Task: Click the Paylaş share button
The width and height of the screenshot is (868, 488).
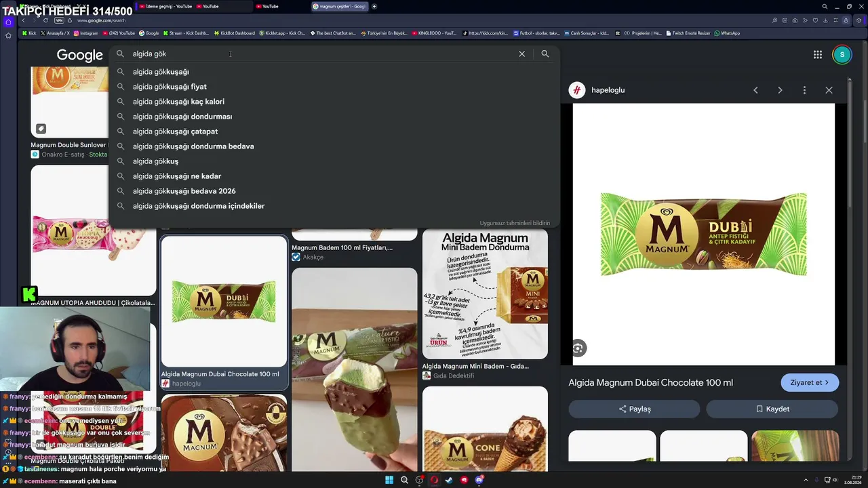Action: [634, 409]
